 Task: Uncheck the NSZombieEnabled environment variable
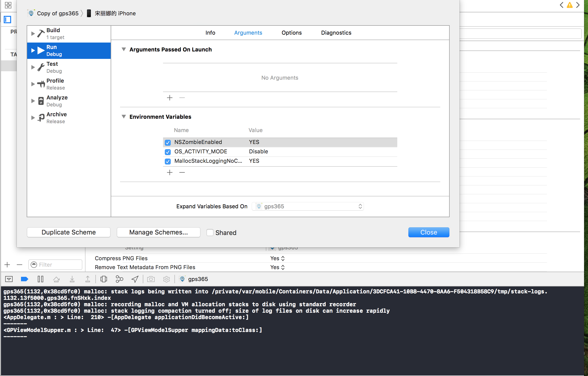click(168, 142)
